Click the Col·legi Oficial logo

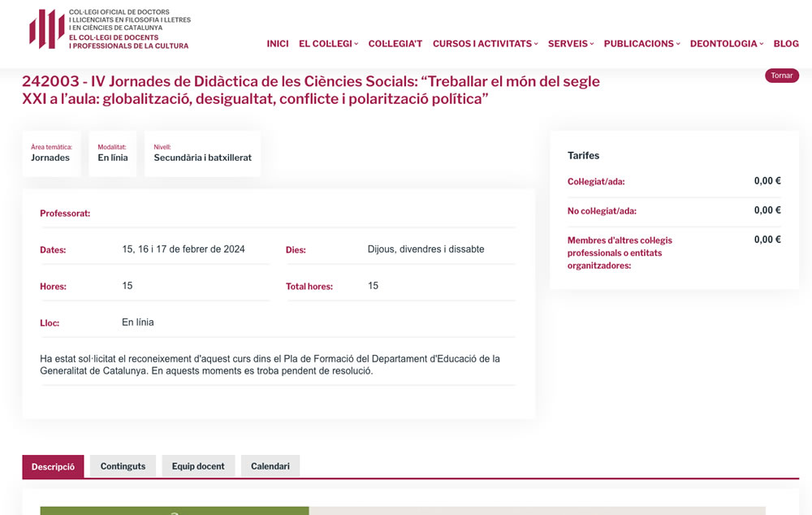tap(109, 29)
